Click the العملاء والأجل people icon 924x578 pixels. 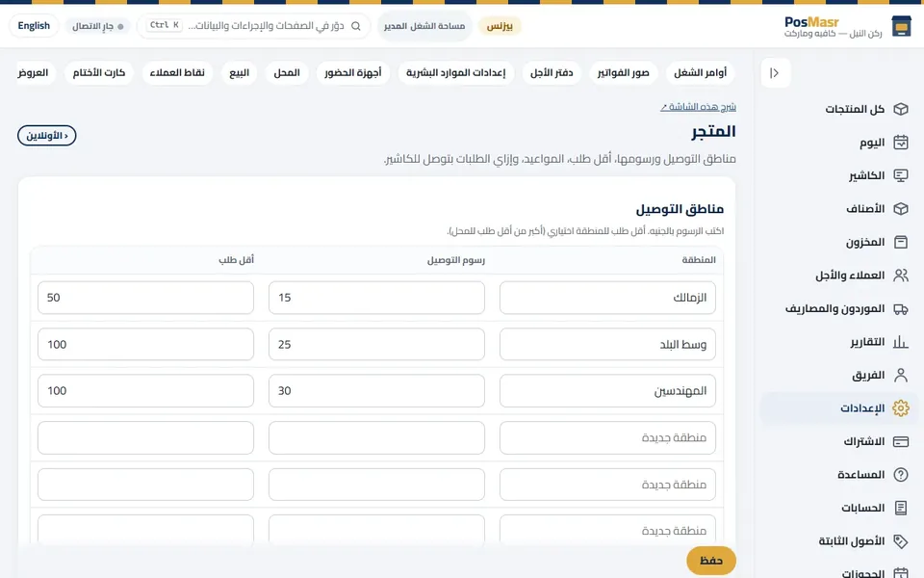click(901, 276)
